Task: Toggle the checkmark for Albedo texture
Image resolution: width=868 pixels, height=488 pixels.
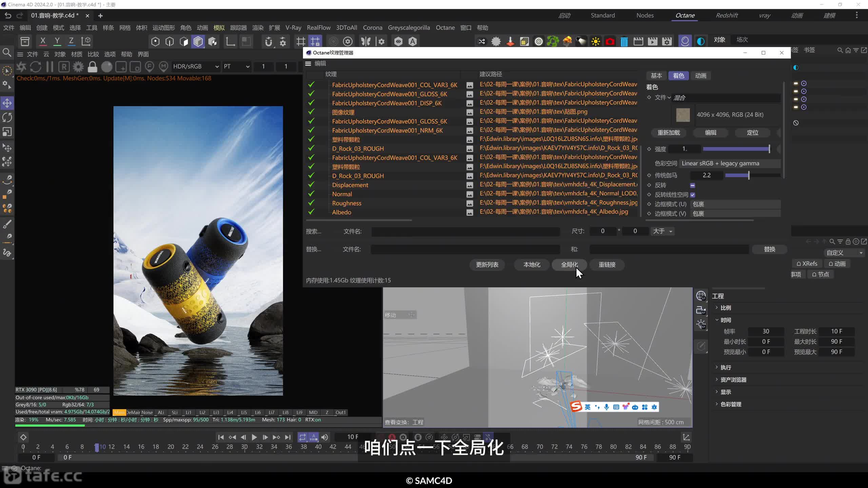Action: (x=311, y=212)
